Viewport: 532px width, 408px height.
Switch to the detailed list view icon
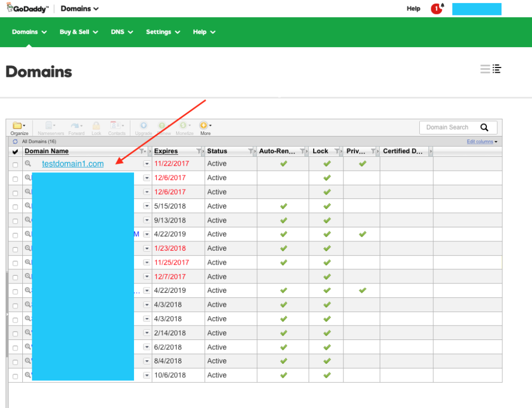[x=497, y=69]
